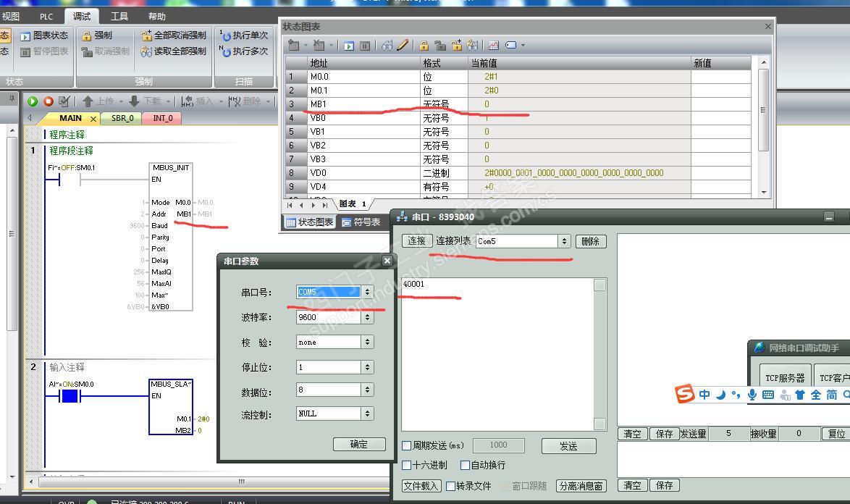Open the 串口号 COM5 dropdown
850x504 pixels.
[368, 292]
